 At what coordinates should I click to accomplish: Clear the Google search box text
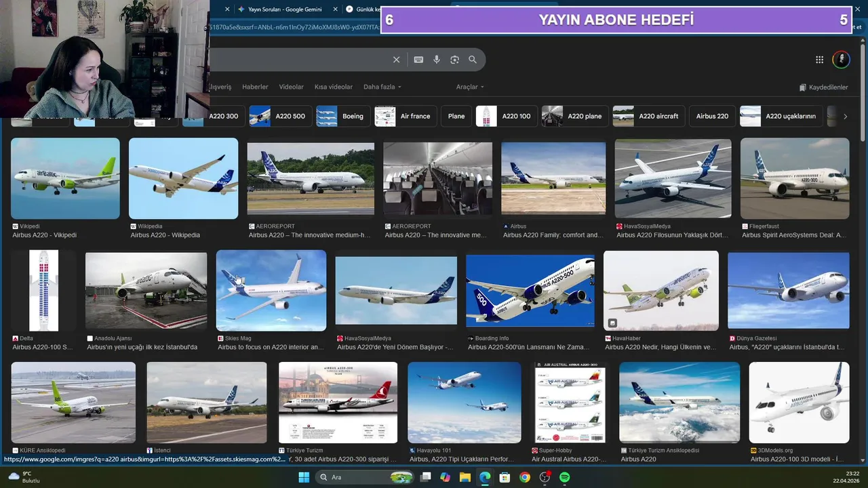(x=397, y=60)
